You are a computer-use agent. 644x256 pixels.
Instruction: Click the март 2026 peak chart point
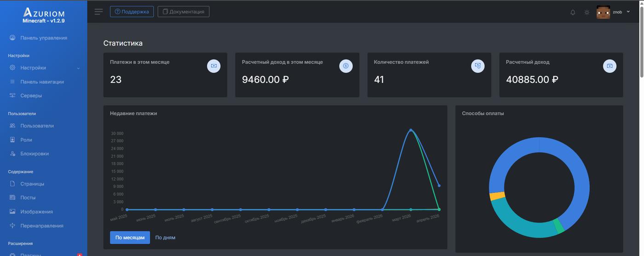(411, 130)
